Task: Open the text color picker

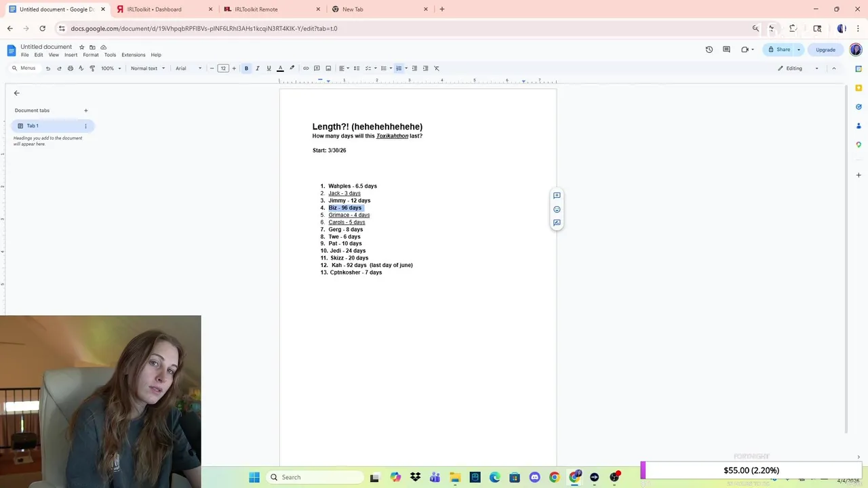Action: (x=280, y=68)
